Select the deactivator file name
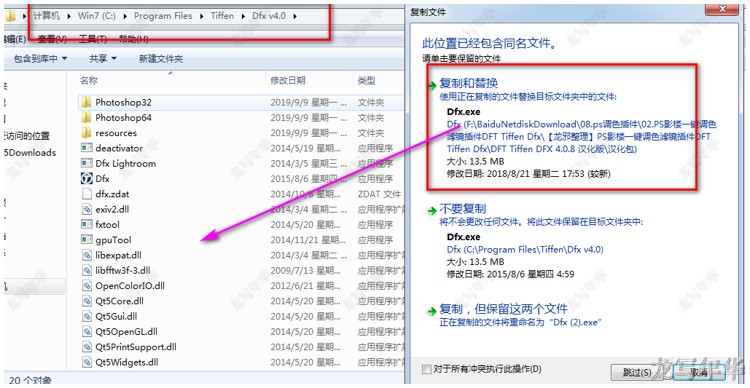The image size is (750, 388). tap(119, 148)
